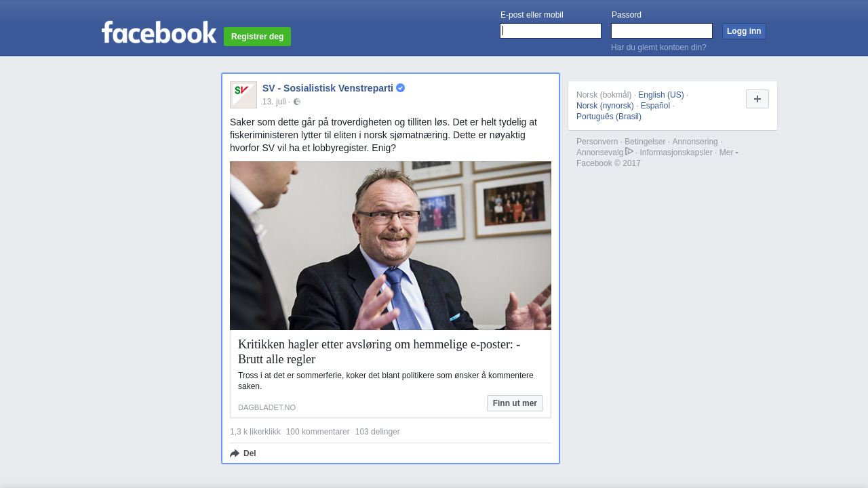The width and height of the screenshot is (868, 488).
Task: Expand the Mer footer dropdown
Action: [x=729, y=152]
